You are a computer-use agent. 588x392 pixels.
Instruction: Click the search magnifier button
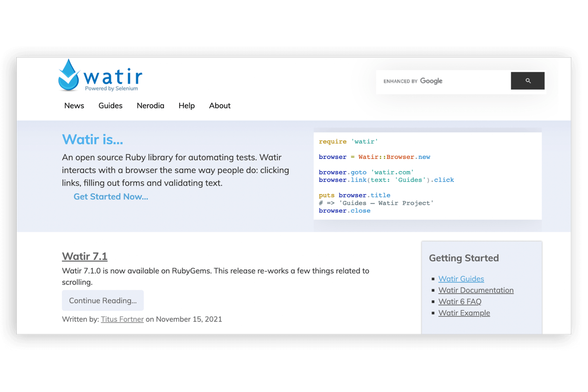coord(527,81)
